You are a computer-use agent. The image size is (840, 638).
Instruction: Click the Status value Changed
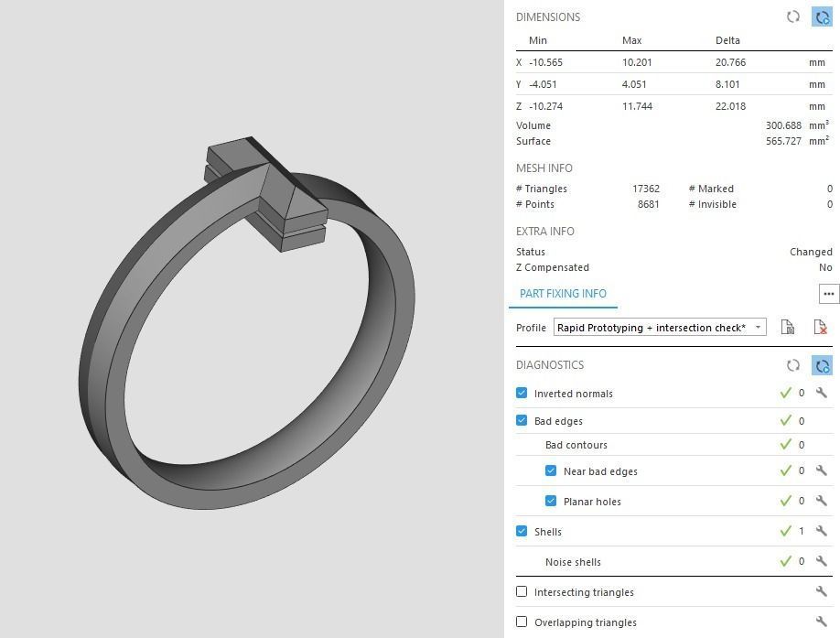click(811, 252)
